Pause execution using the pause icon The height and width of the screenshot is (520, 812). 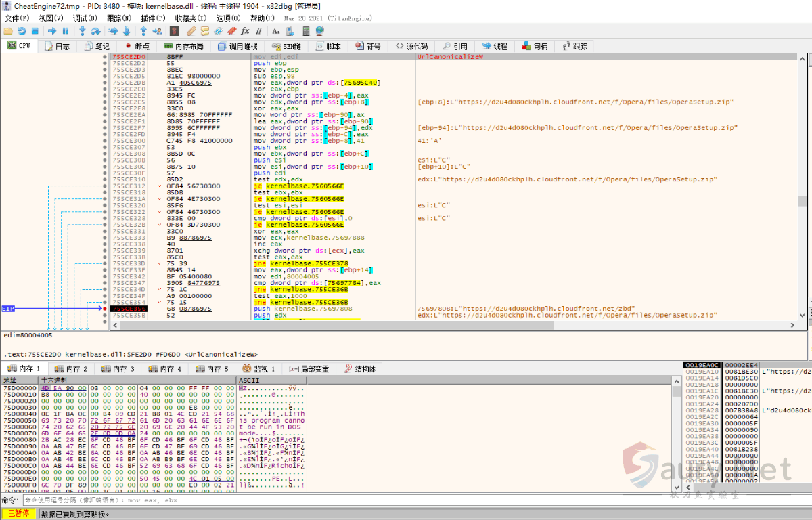pyautogui.click(x=66, y=31)
